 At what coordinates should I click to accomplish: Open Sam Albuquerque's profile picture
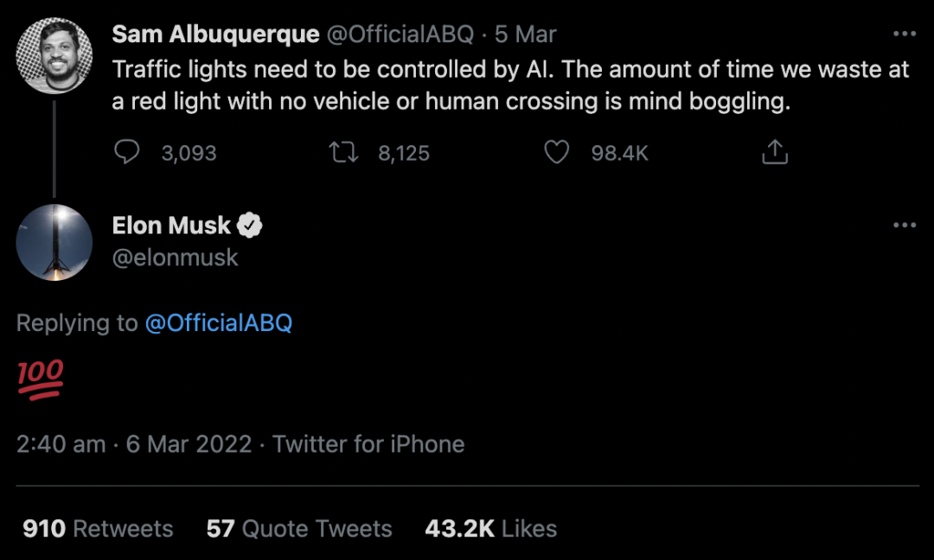pyautogui.click(x=54, y=54)
